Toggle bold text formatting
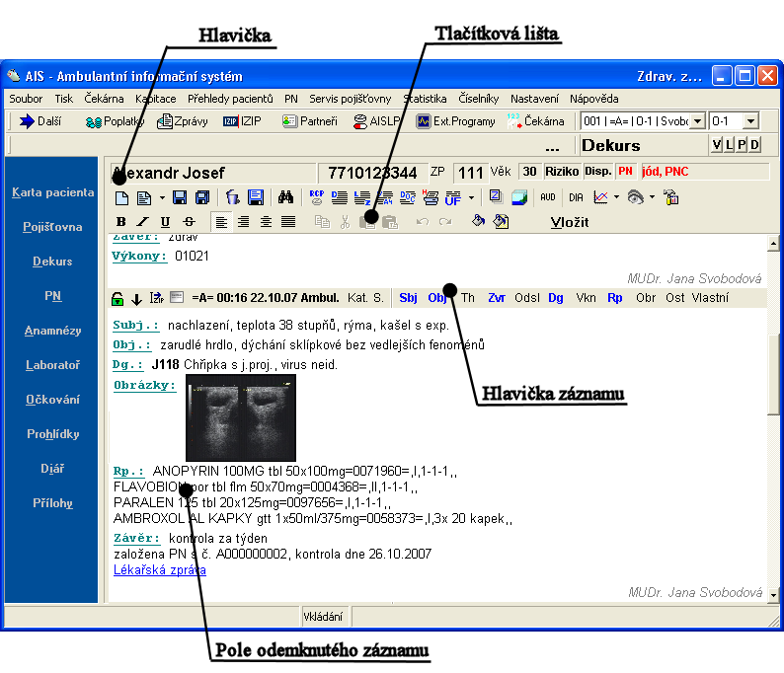Image resolution: width=784 pixels, height=673 pixels. [121, 222]
